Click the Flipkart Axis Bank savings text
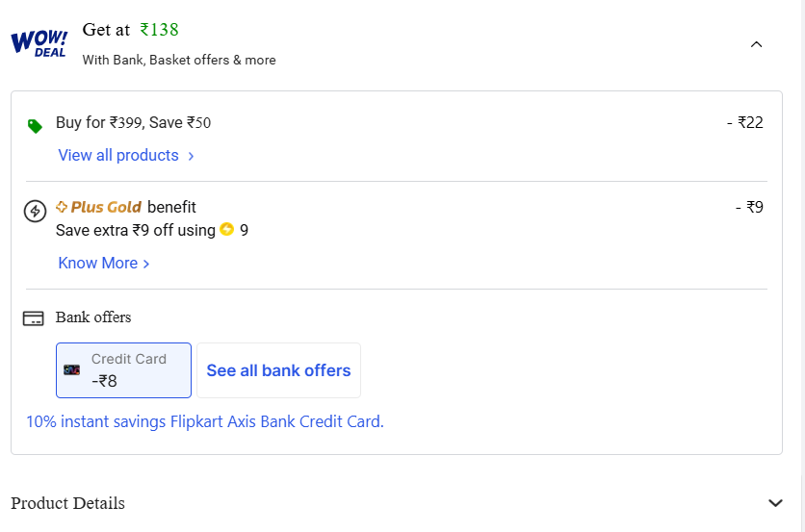 click(204, 421)
